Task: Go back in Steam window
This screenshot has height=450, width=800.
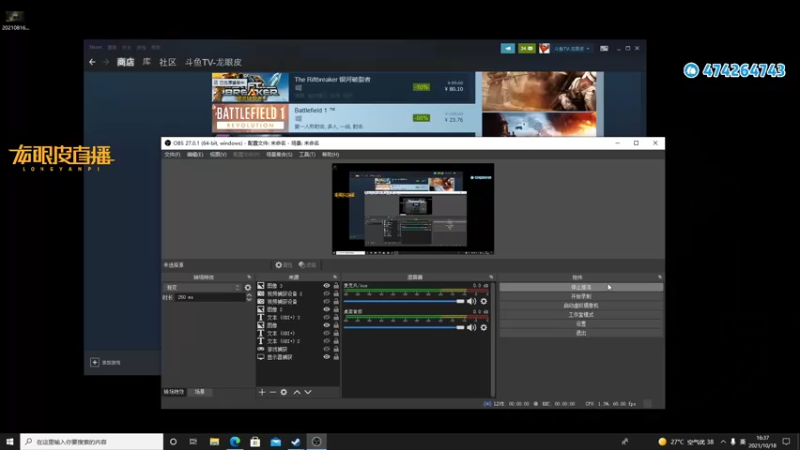Action: point(92,62)
